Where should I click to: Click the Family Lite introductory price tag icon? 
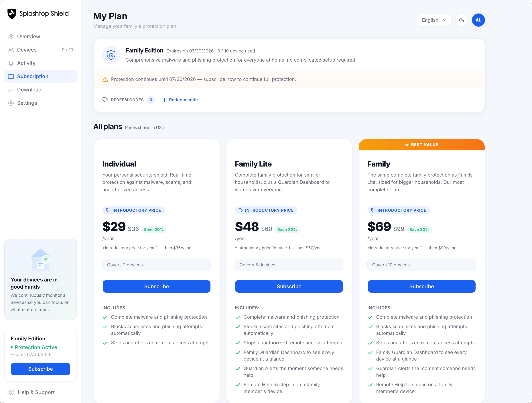(241, 210)
